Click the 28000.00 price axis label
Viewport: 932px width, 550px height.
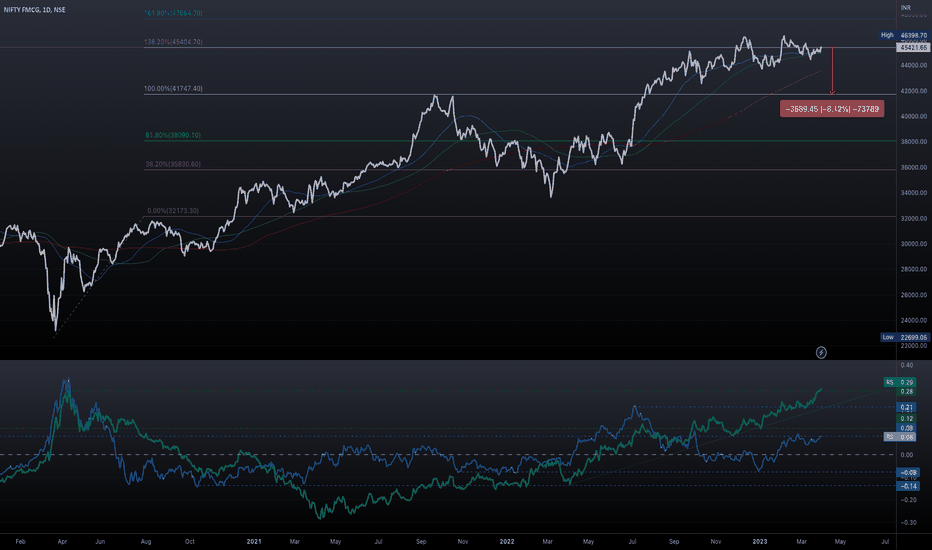click(x=914, y=269)
